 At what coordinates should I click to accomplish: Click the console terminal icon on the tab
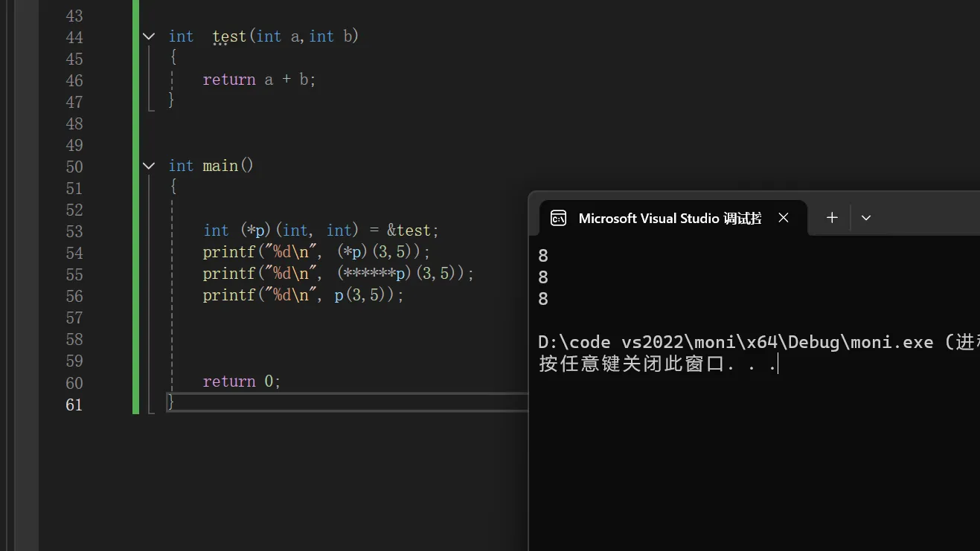(x=558, y=218)
